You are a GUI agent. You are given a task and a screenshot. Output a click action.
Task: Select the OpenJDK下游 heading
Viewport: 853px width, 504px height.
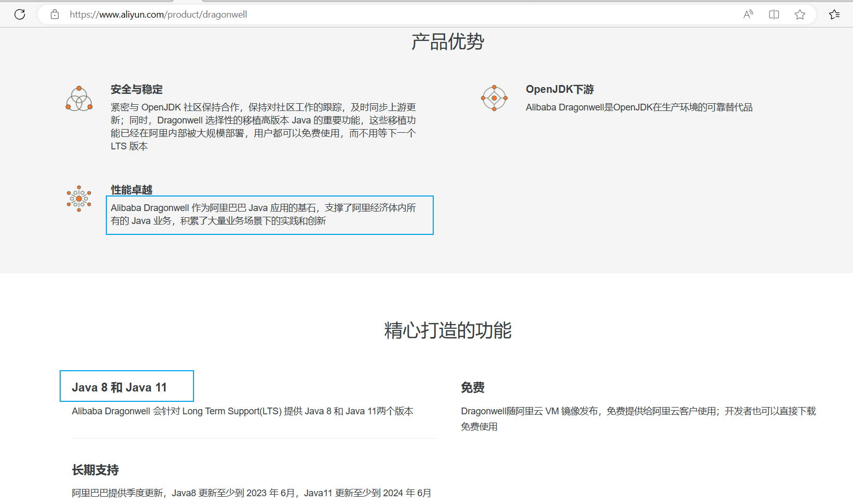pyautogui.click(x=560, y=89)
